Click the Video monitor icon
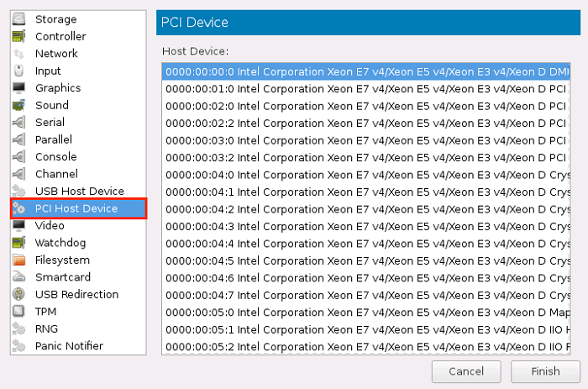 pos(18,225)
